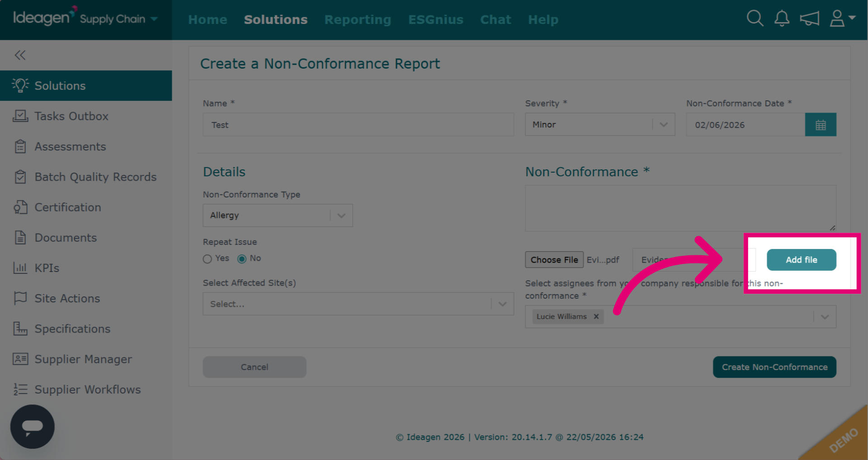This screenshot has width=868, height=460.
Task: Open the search magnifier icon
Action: tap(755, 19)
